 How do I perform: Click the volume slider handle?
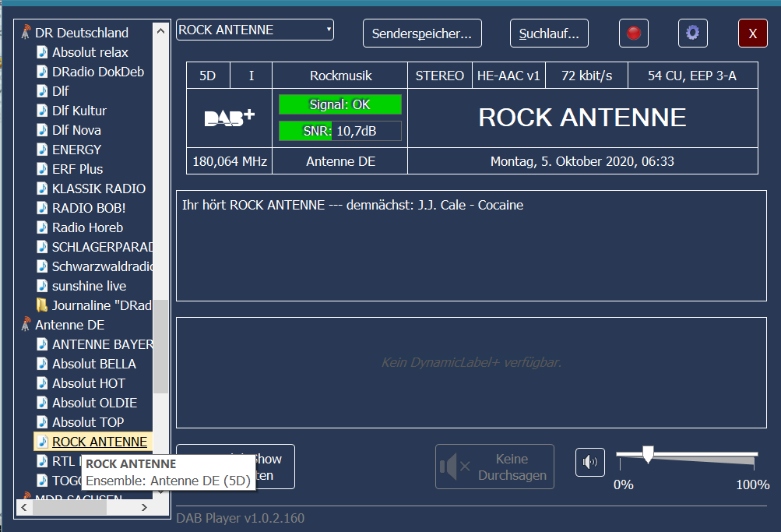[x=647, y=454]
